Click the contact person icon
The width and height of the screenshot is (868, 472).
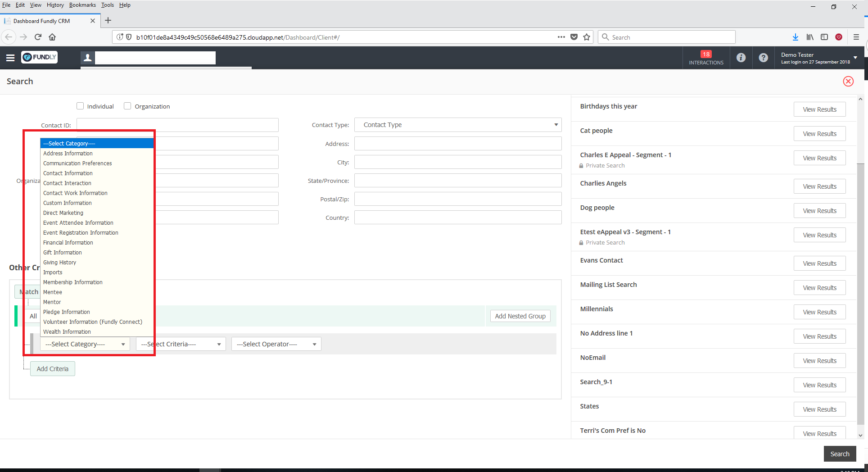click(88, 58)
